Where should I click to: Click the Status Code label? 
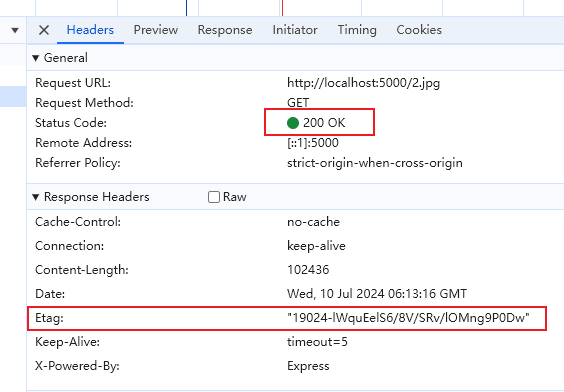coord(71,123)
